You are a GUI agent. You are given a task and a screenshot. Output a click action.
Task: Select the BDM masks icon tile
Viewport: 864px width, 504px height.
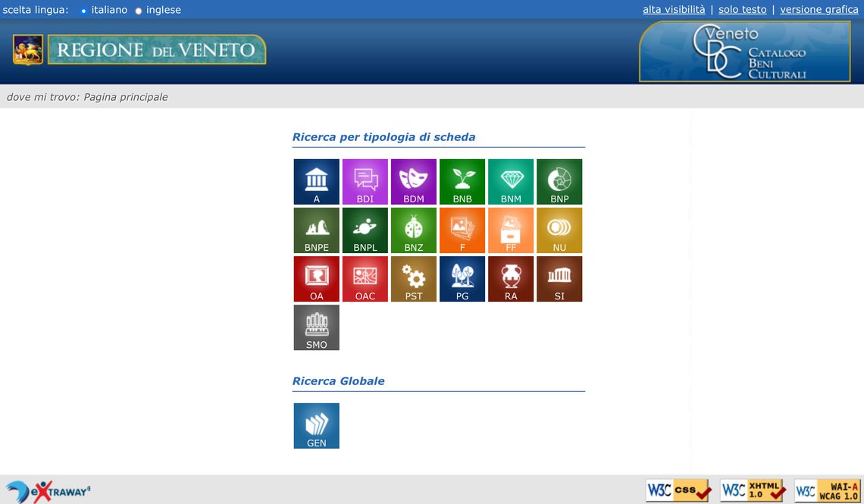pyautogui.click(x=413, y=182)
